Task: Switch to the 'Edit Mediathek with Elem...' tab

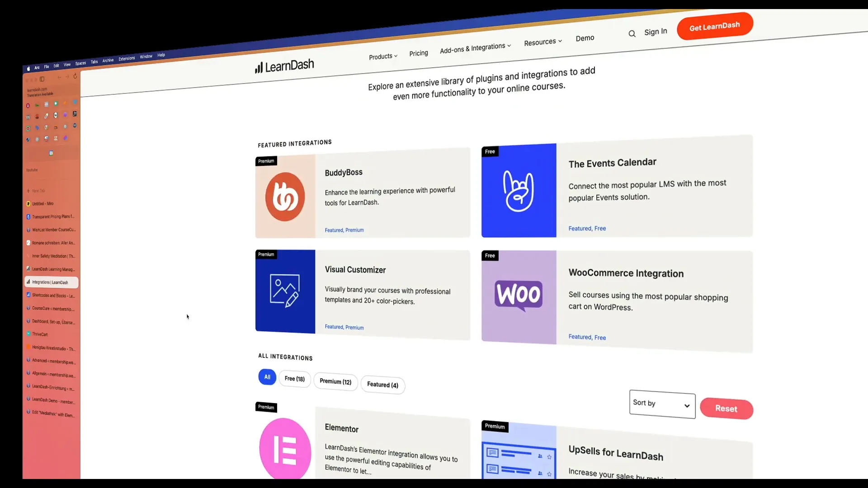Action: [x=51, y=414]
